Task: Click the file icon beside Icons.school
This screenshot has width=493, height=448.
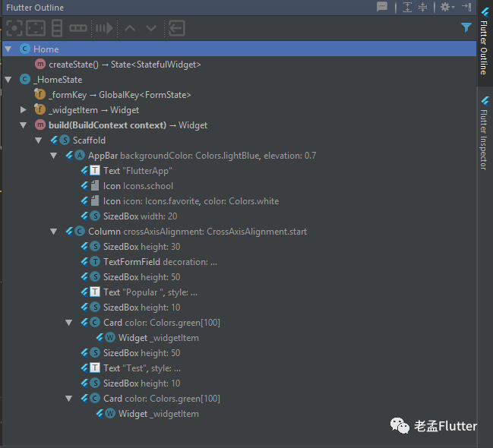Action: 95,186
